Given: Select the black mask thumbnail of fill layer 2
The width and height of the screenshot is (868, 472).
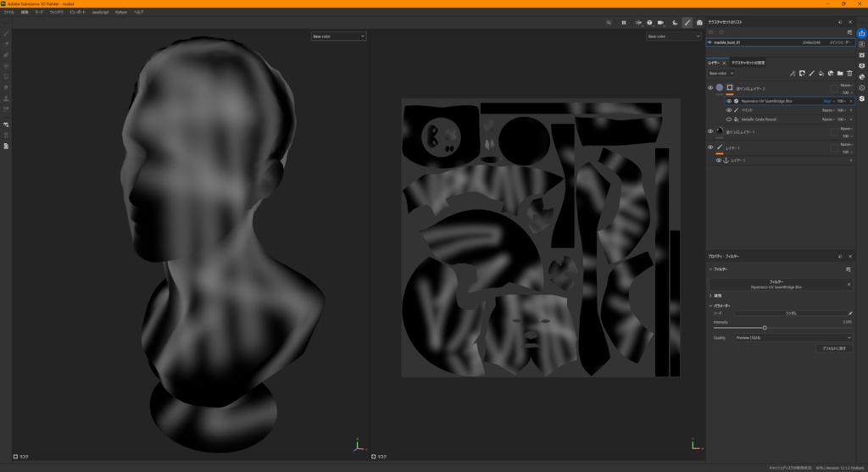Looking at the screenshot, I should [x=730, y=87].
